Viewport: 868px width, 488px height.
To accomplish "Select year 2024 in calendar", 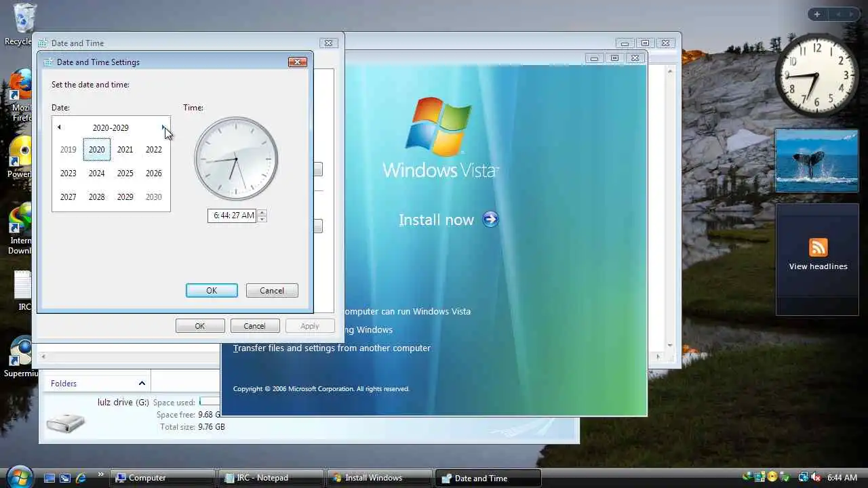I will (97, 174).
